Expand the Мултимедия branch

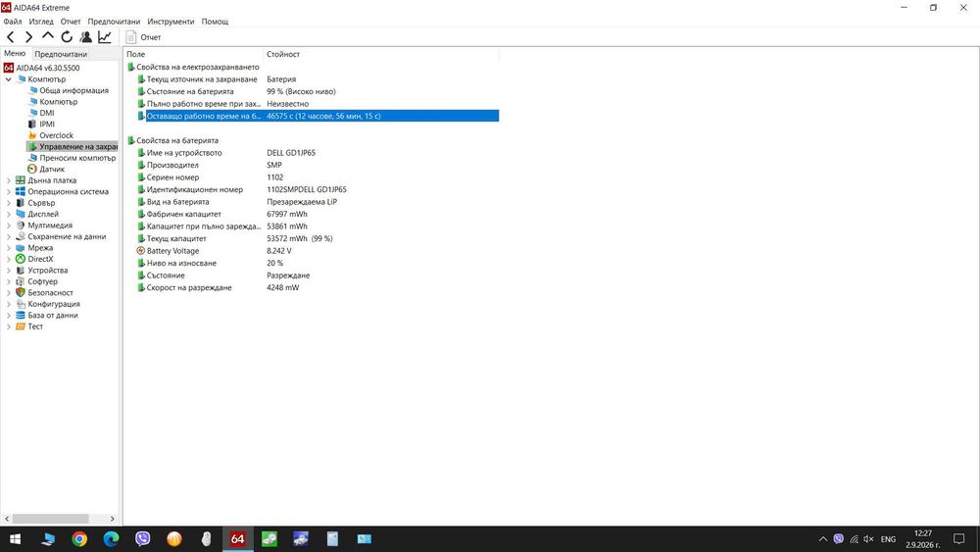pyautogui.click(x=8, y=226)
